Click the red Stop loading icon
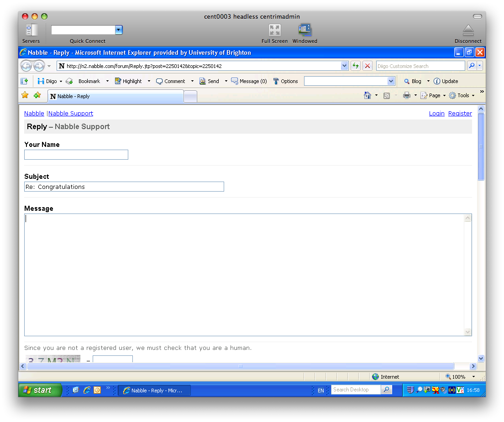Viewport: 504px width, 422px height. coord(367,66)
